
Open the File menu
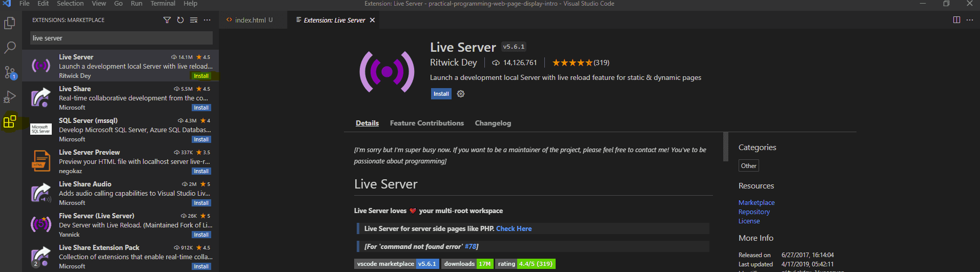pyautogui.click(x=25, y=4)
